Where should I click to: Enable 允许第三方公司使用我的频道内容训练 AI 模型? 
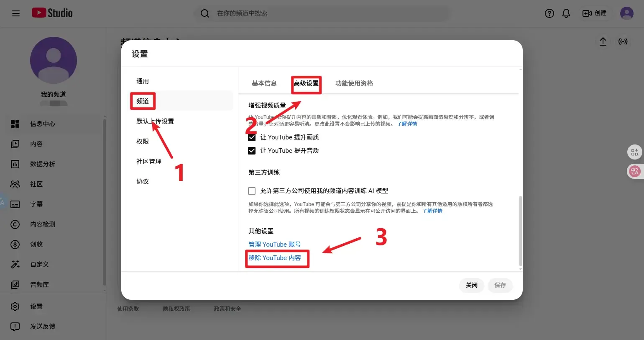pyautogui.click(x=251, y=191)
